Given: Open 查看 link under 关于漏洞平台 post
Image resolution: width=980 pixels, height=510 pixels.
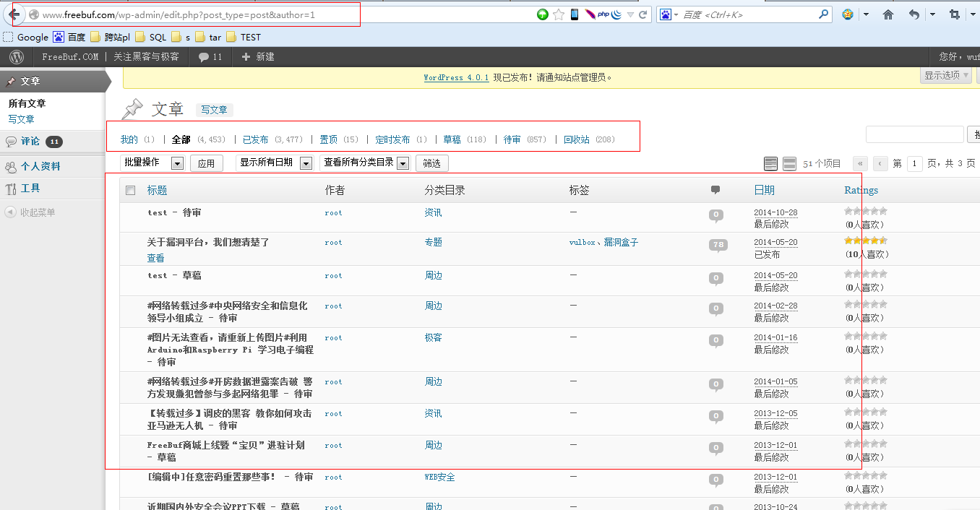Looking at the screenshot, I should [x=155, y=258].
